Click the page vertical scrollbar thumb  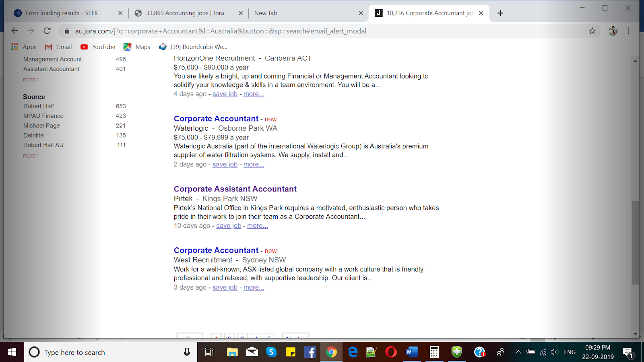[635, 243]
